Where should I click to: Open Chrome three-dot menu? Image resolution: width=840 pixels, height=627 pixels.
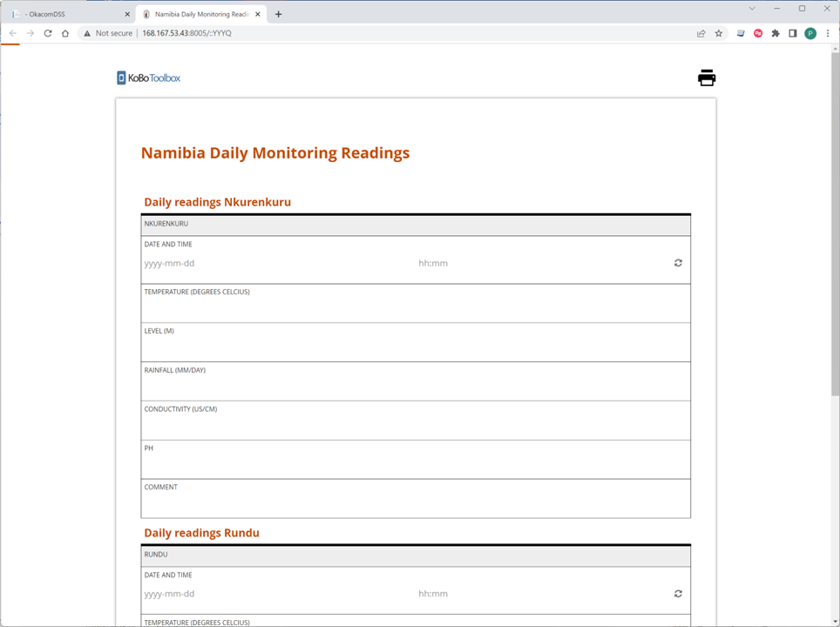click(x=828, y=33)
